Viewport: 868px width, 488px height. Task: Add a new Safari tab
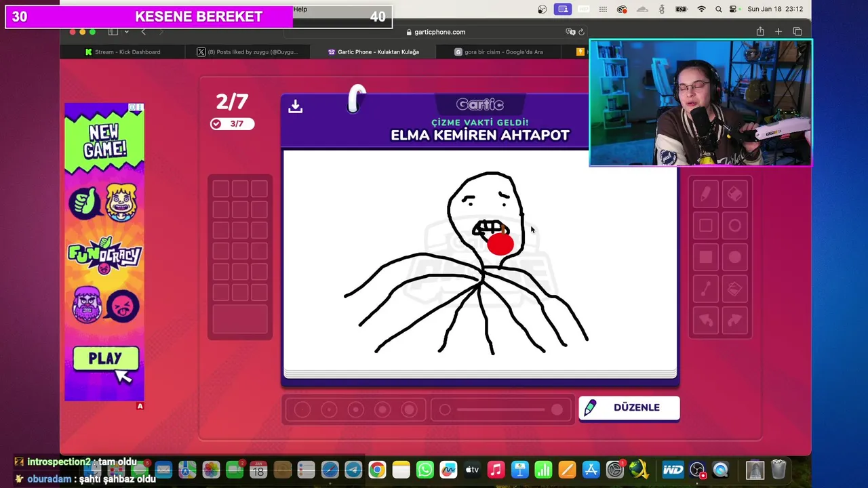778,32
